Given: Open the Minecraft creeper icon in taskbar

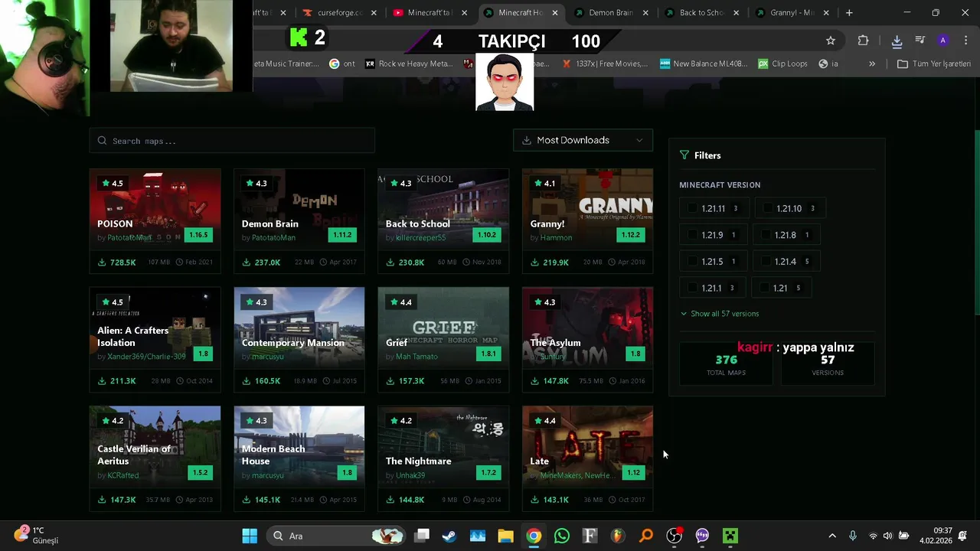Looking at the screenshot, I should pos(730,536).
